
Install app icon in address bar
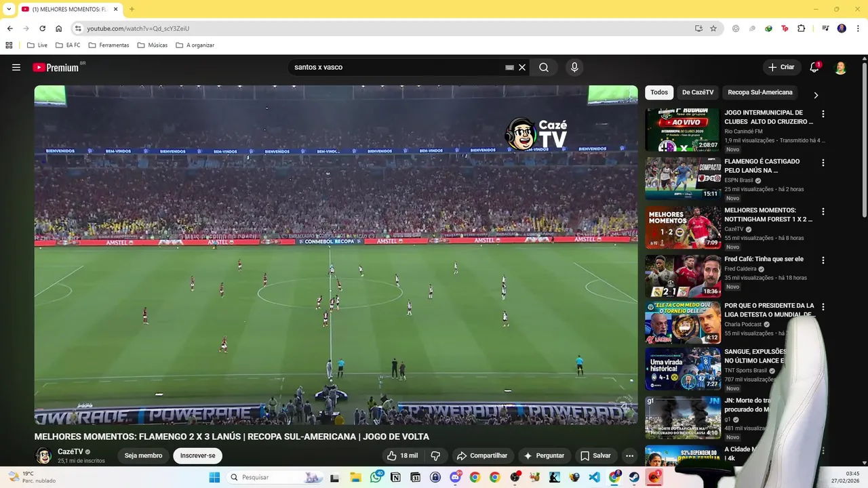tap(698, 28)
